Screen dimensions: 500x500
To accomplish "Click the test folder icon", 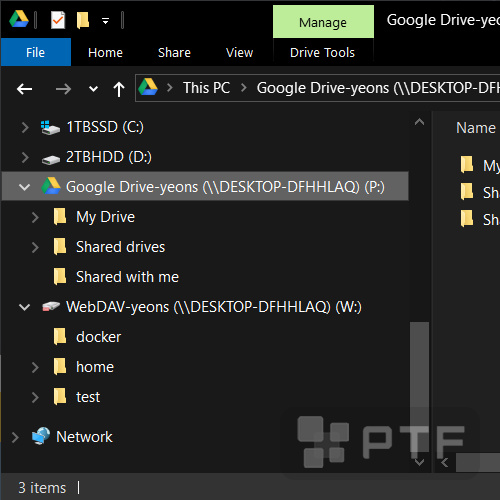I will (x=60, y=396).
